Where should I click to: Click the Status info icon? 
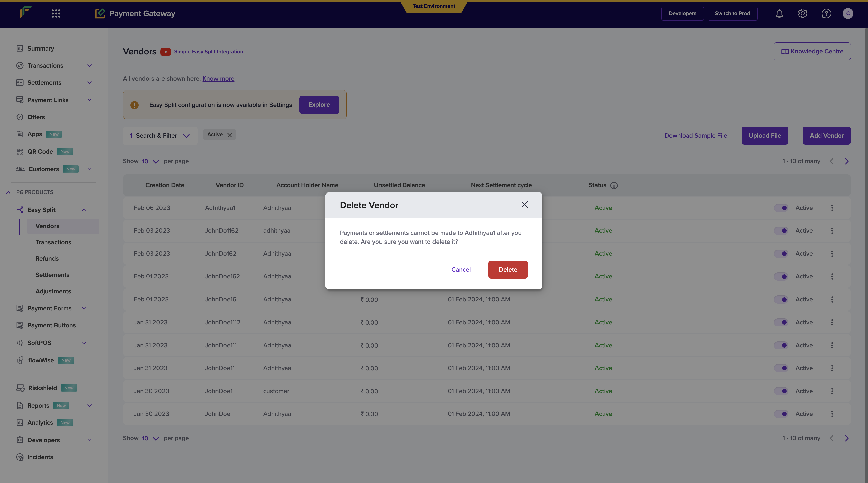614,185
